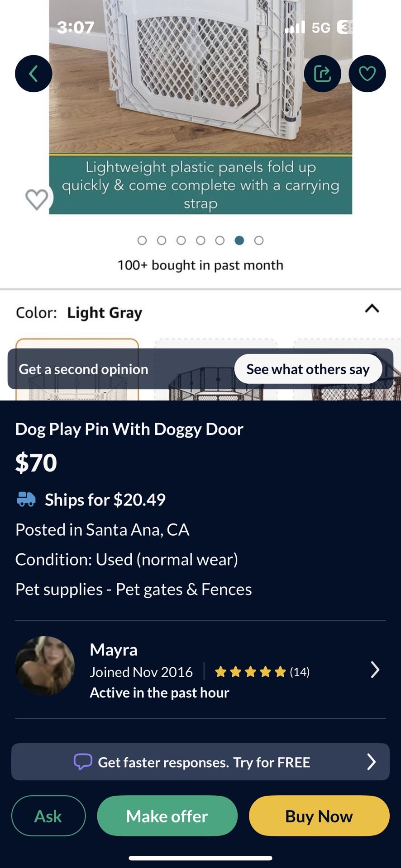Image resolution: width=401 pixels, height=868 pixels.
Task: Save listing with top heart icon
Action: click(x=367, y=74)
